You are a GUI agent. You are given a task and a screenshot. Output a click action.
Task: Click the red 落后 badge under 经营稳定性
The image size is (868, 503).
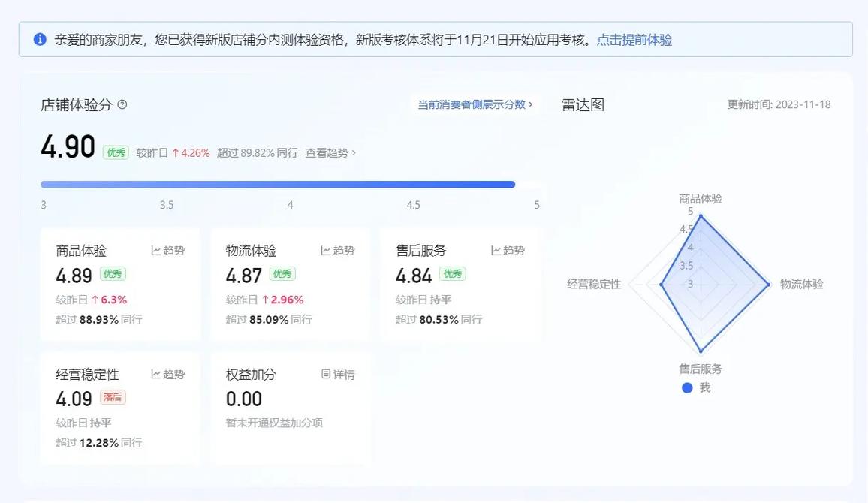point(113,399)
